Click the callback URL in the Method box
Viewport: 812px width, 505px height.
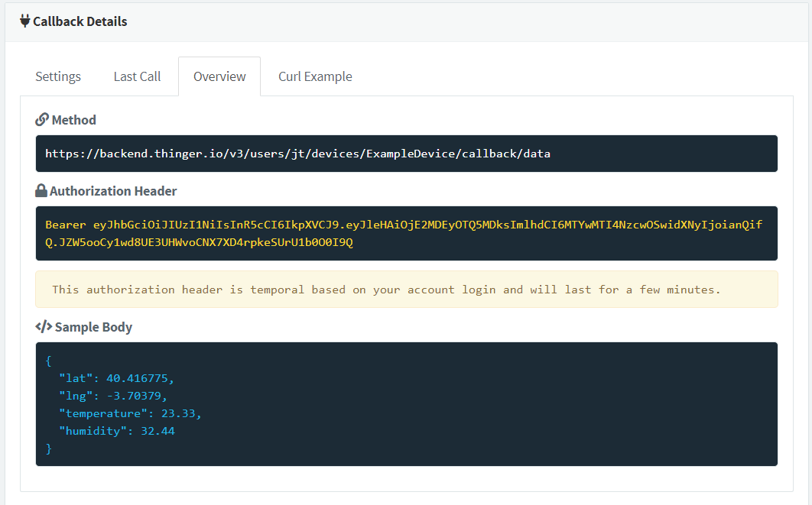click(297, 154)
